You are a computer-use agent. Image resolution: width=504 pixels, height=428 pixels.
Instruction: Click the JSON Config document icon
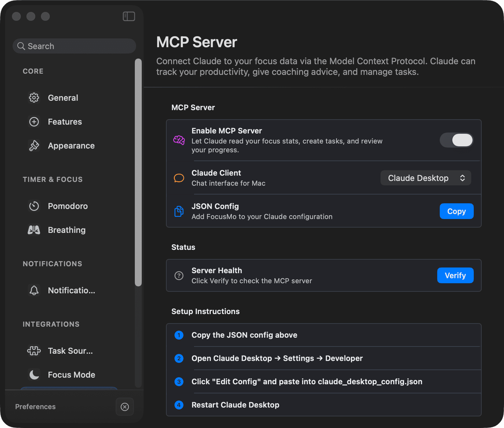[x=179, y=211]
